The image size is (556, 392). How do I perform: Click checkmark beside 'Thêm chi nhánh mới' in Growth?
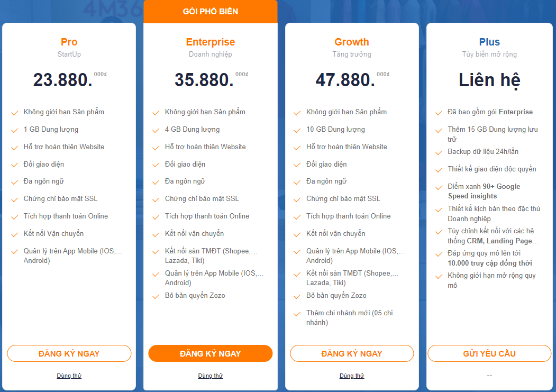(297, 314)
